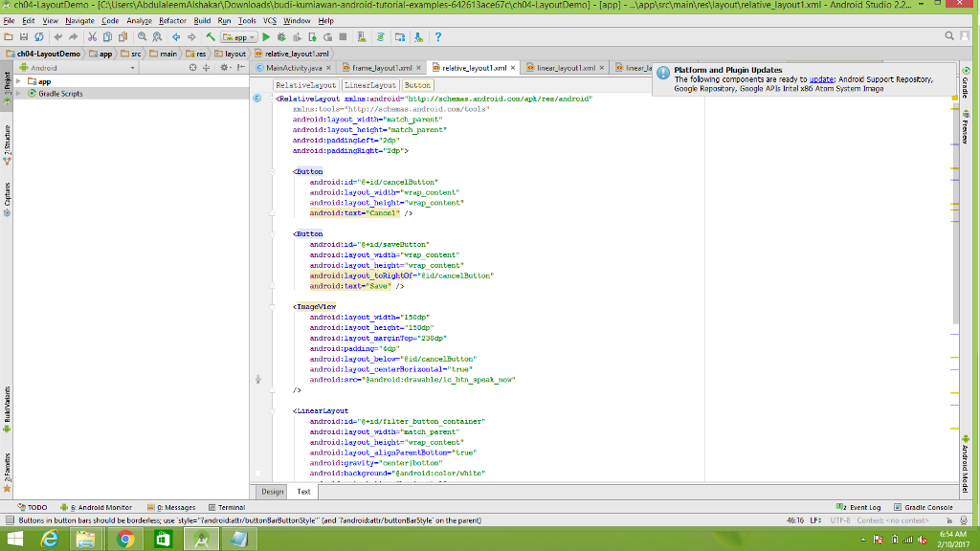Stop the running process with the square icon
Viewport: 980px width, 551px height.
344,37
